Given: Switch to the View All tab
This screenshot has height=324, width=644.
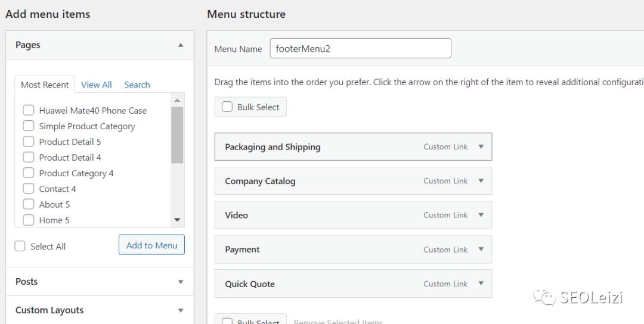Looking at the screenshot, I should [x=97, y=85].
